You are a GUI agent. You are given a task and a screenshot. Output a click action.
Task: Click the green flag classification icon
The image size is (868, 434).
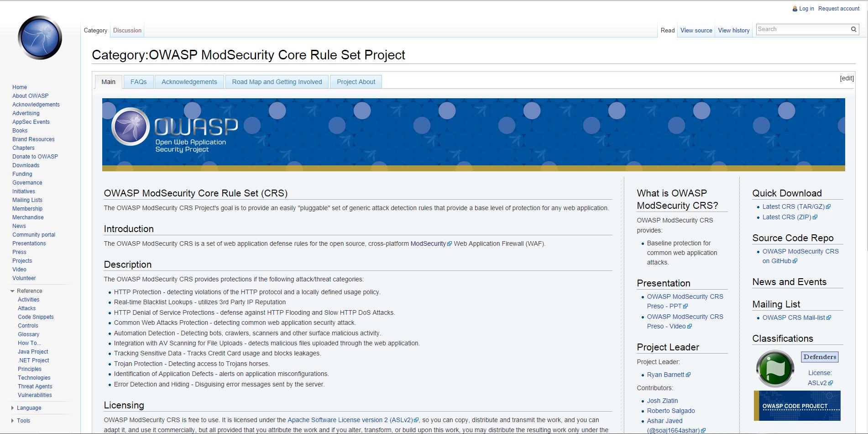click(775, 368)
